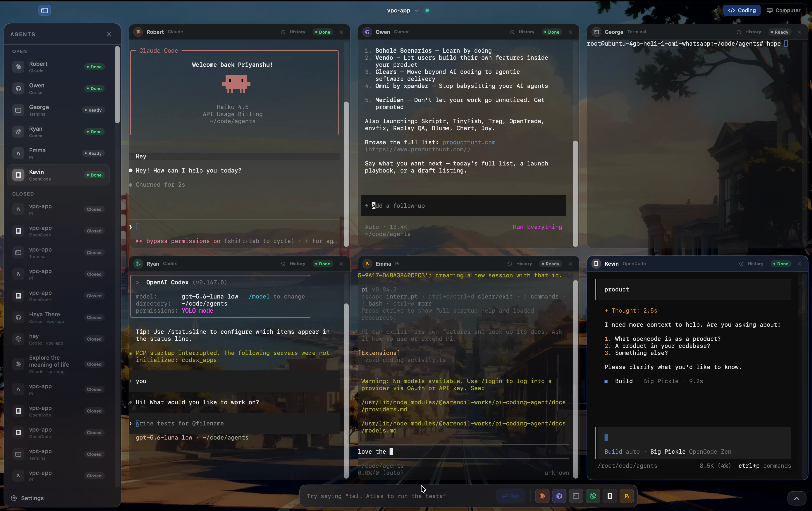The width and height of the screenshot is (812, 511).
Task: Select Robert Claude agent in sidebar
Action: [59, 67]
